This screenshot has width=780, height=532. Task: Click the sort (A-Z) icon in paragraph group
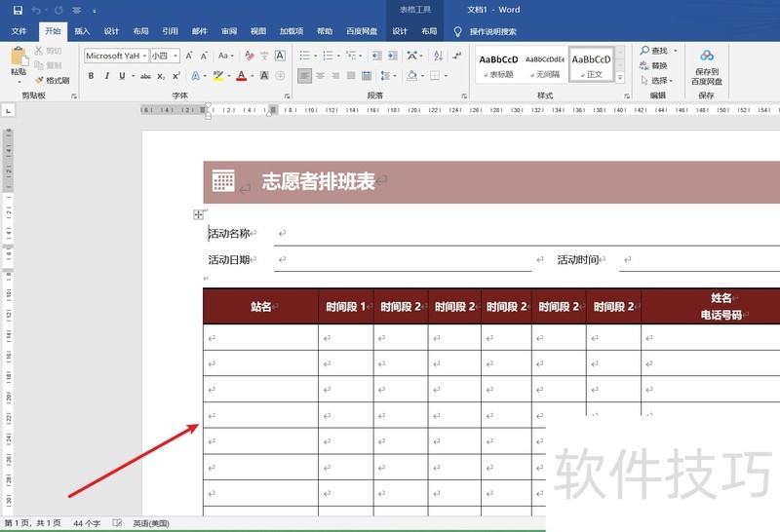pos(410,56)
